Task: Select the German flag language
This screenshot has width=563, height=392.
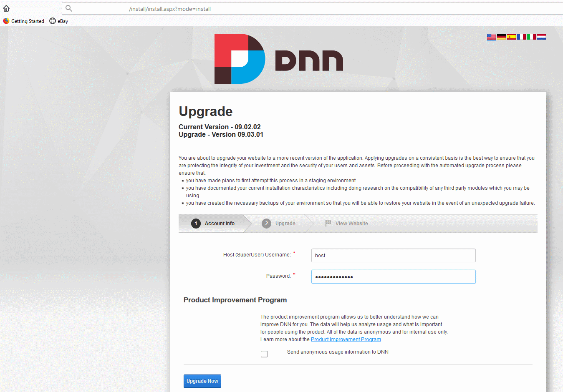Action: [501, 37]
